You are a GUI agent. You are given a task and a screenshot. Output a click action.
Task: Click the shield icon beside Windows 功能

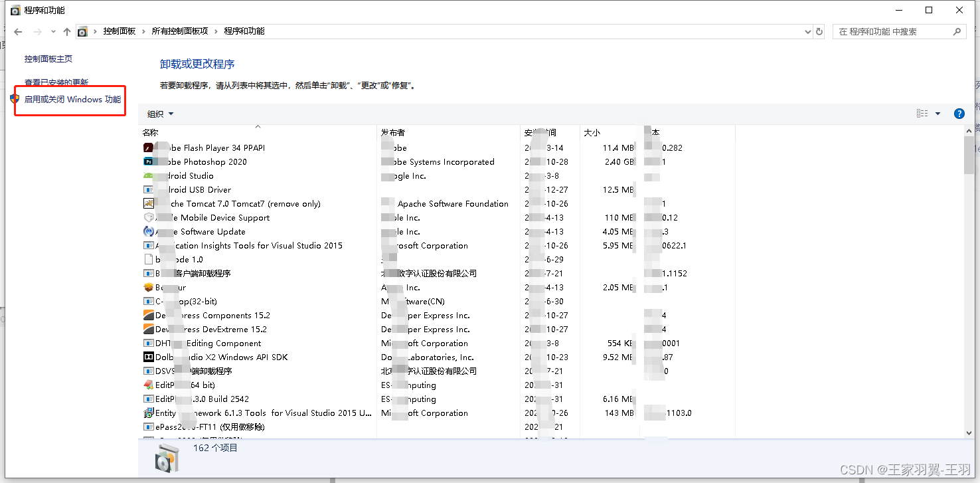(15, 99)
